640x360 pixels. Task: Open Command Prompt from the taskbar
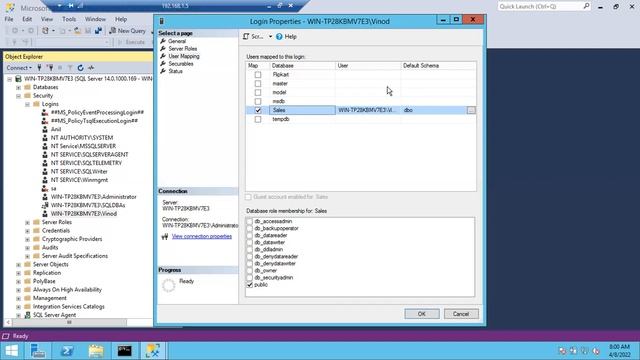(124, 351)
